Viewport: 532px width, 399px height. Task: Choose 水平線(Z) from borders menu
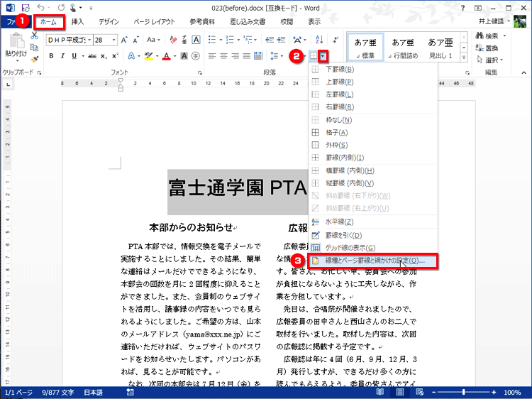pyautogui.click(x=372, y=222)
